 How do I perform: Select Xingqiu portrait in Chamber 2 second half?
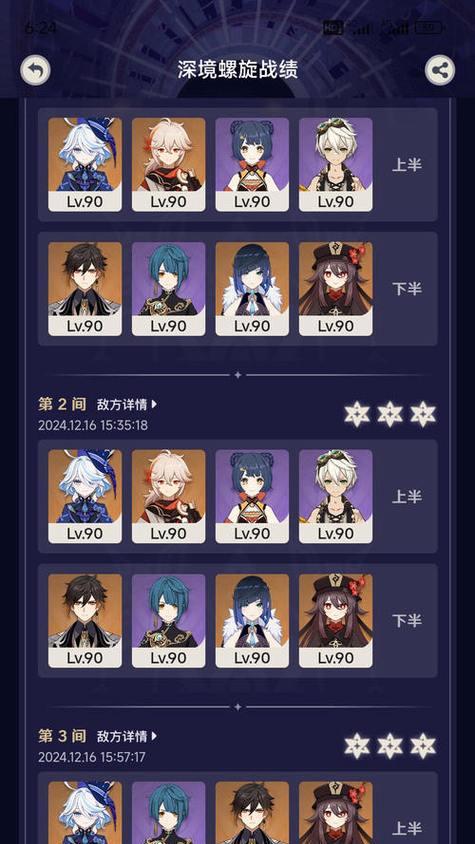click(x=169, y=621)
